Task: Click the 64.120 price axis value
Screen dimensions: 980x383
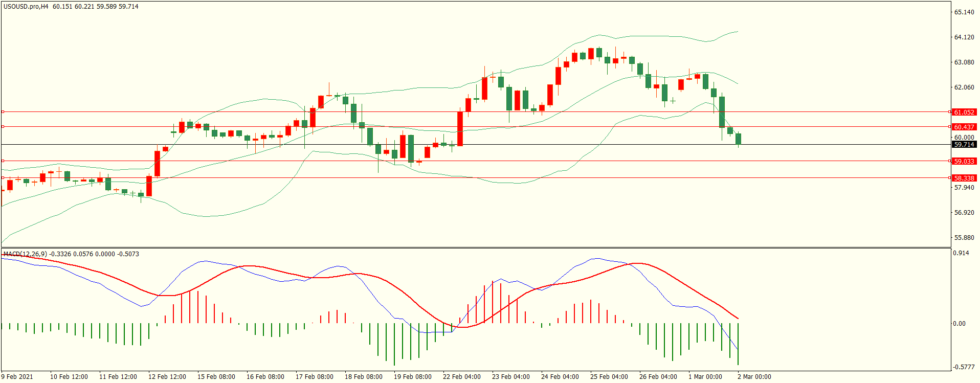Action: tap(964, 37)
